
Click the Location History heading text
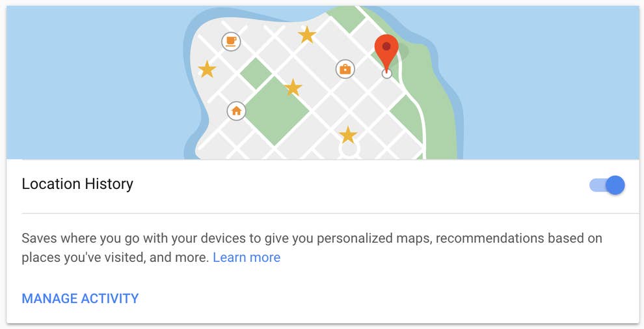coord(77,184)
